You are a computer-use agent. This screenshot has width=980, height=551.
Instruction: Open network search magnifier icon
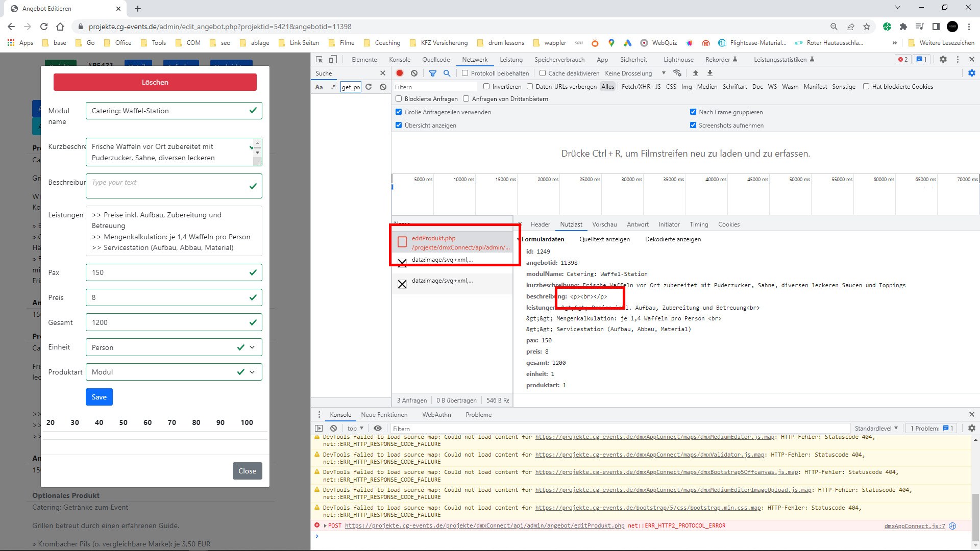447,73
